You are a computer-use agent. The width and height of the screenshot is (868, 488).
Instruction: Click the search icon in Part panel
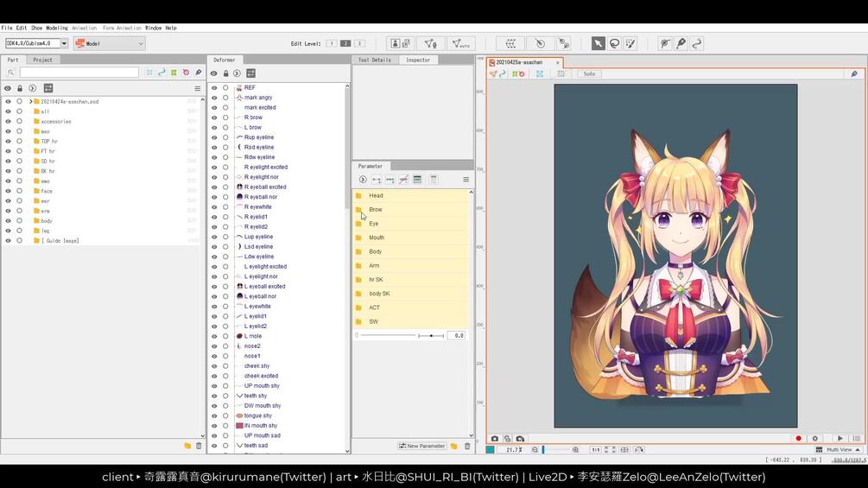[x=10, y=73]
